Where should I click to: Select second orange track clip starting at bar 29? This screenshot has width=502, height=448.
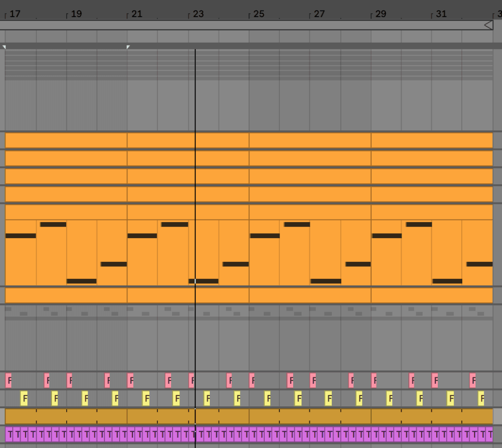[x=432, y=158]
